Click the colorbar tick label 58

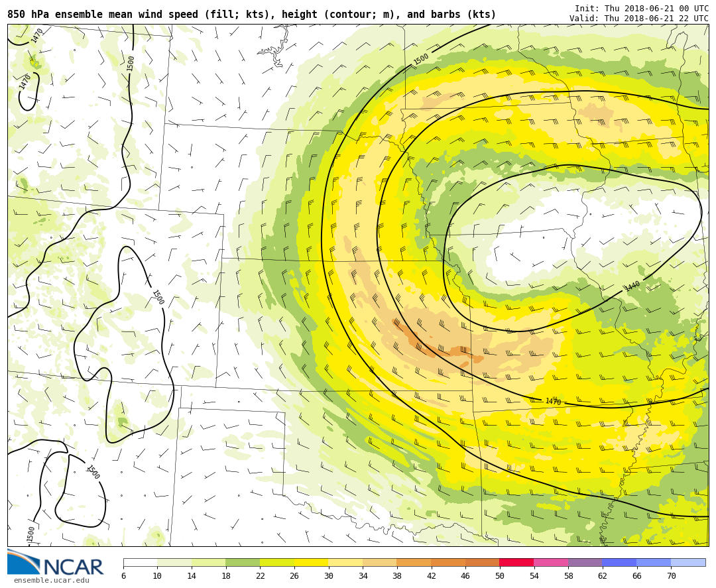click(x=569, y=575)
